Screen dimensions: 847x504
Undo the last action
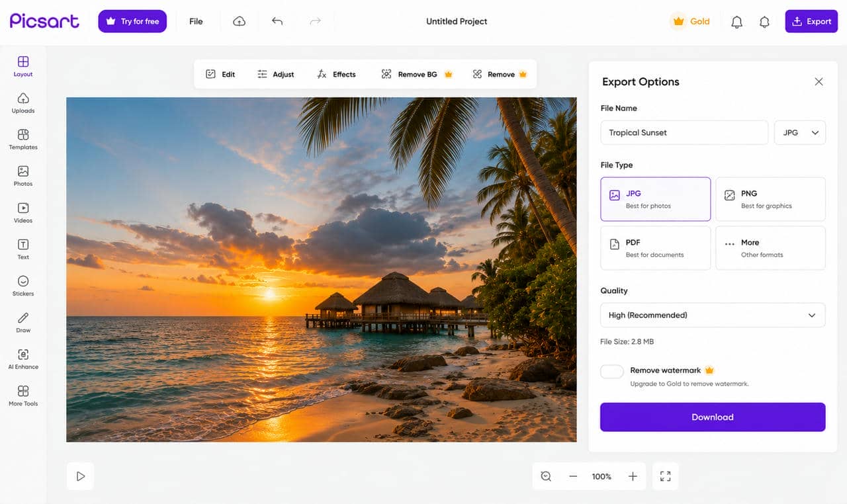point(277,21)
